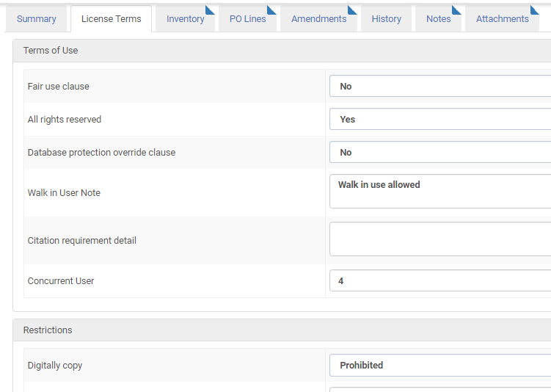
Task: Click into the Walk in User Note field
Action: click(x=440, y=192)
